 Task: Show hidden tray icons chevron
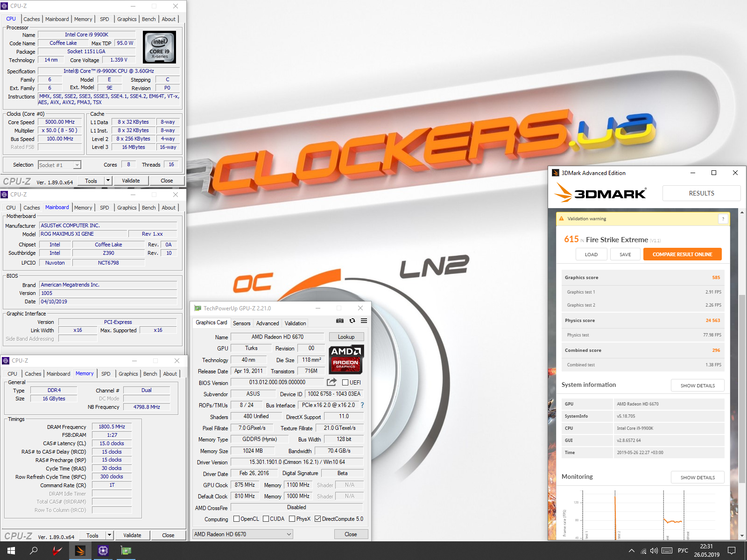coord(631,551)
